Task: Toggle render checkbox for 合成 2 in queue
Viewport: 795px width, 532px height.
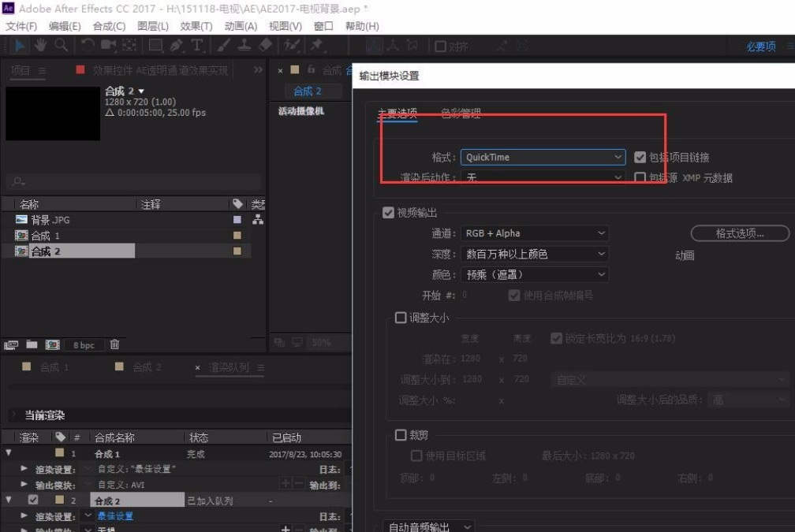Action: (x=33, y=500)
